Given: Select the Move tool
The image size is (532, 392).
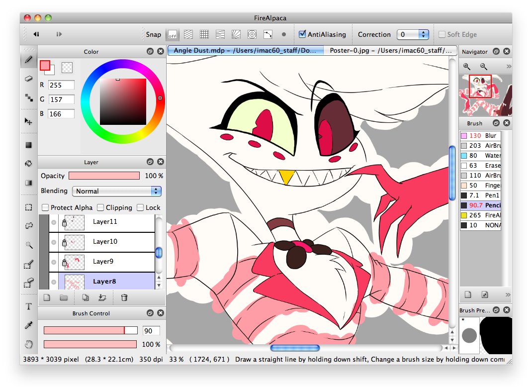Looking at the screenshot, I should [28, 121].
